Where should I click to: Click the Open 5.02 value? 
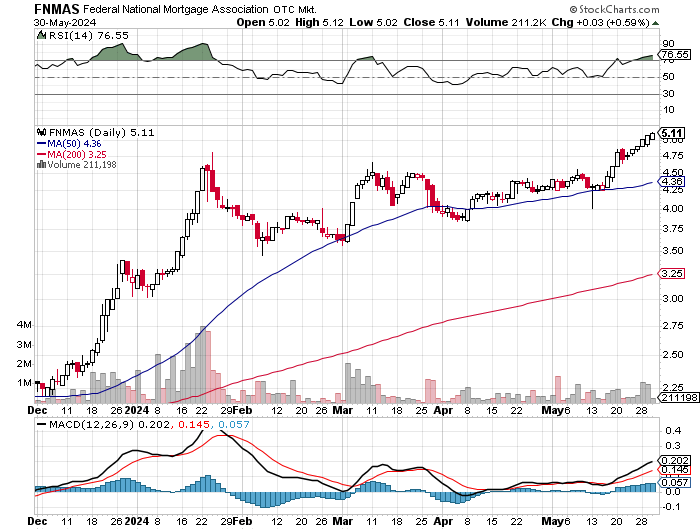(x=263, y=22)
